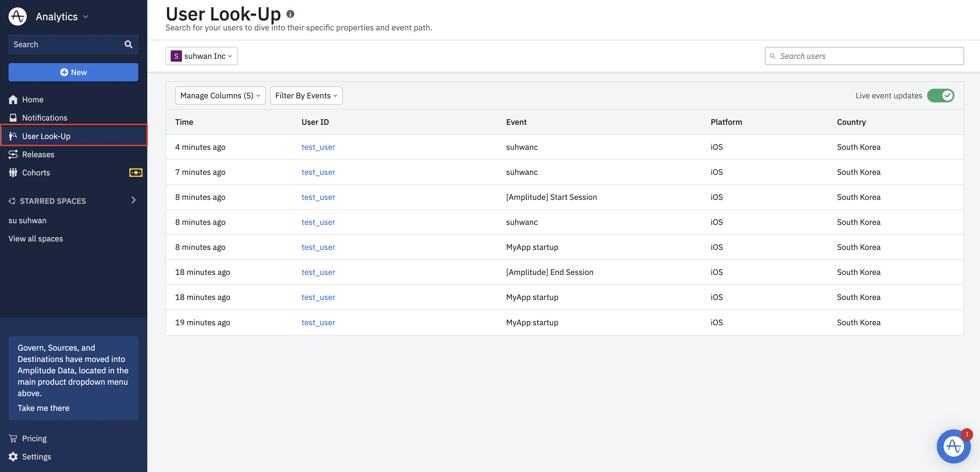Click the blue New button
The width and height of the screenshot is (980, 472).
tap(73, 72)
